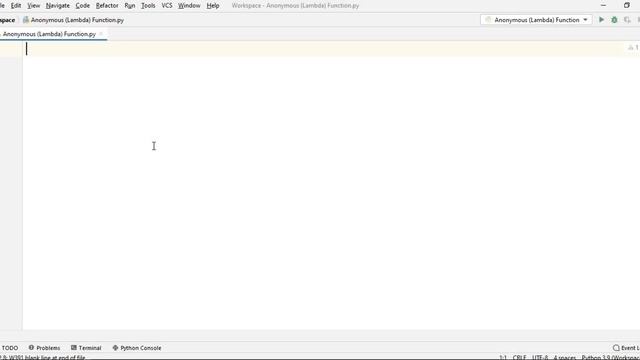Click the first line of the editor
The width and height of the screenshot is (640, 360).
(x=322, y=49)
